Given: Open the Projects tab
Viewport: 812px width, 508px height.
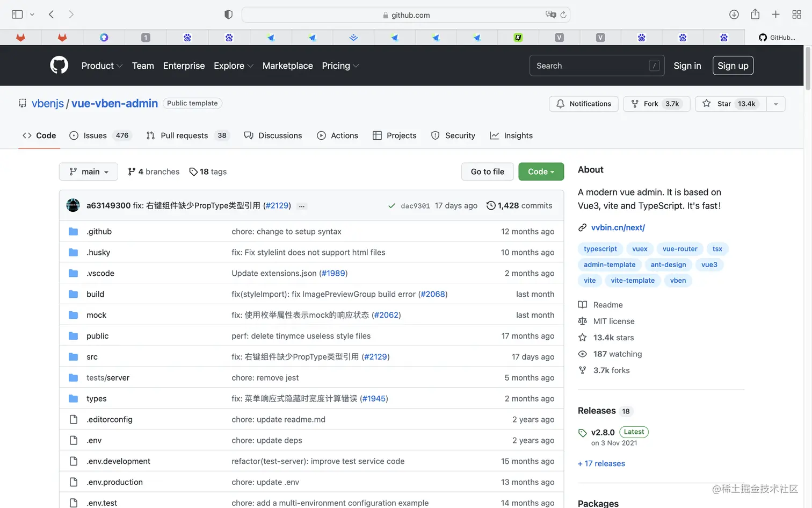Looking at the screenshot, I should coord(395,135).
